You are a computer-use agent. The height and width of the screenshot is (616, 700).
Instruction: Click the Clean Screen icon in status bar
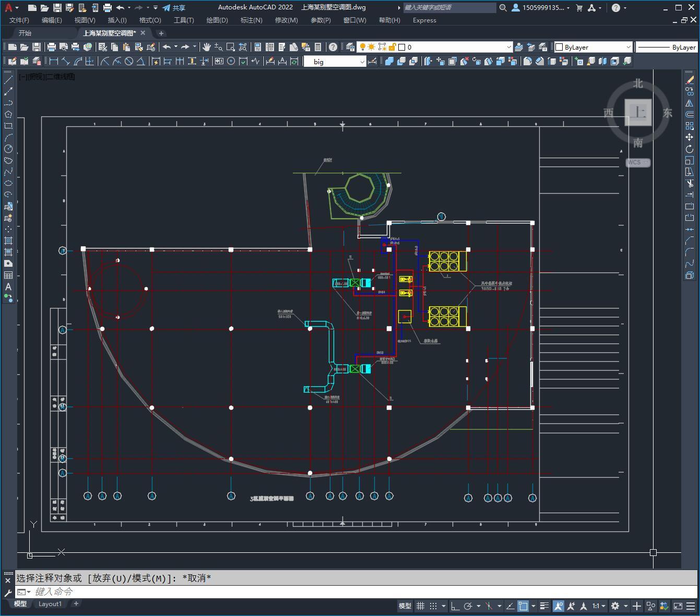coord(678,606)
